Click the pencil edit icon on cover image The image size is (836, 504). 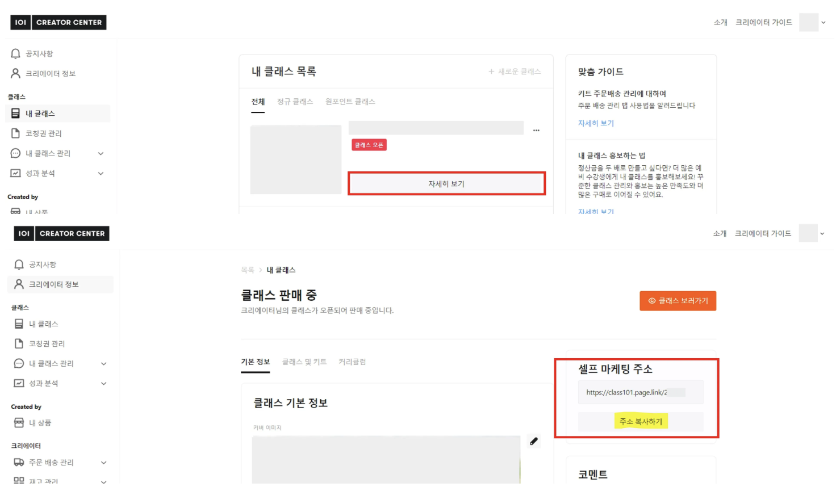534,441
